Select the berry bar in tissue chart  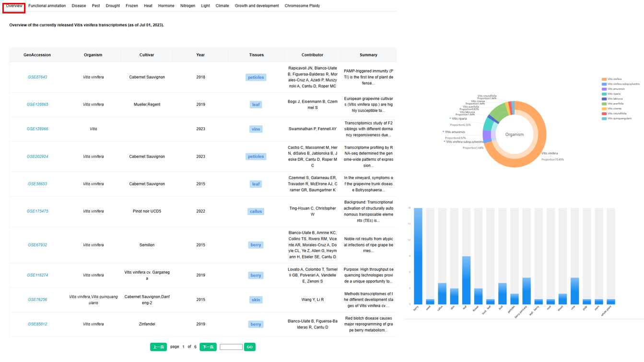coord(418,256)
